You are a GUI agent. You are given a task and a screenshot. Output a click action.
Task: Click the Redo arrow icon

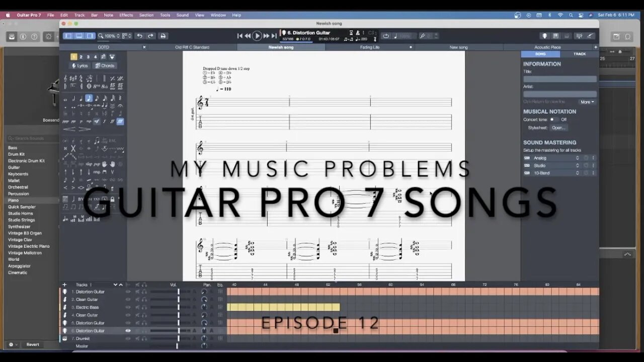(x=150, y=36)
